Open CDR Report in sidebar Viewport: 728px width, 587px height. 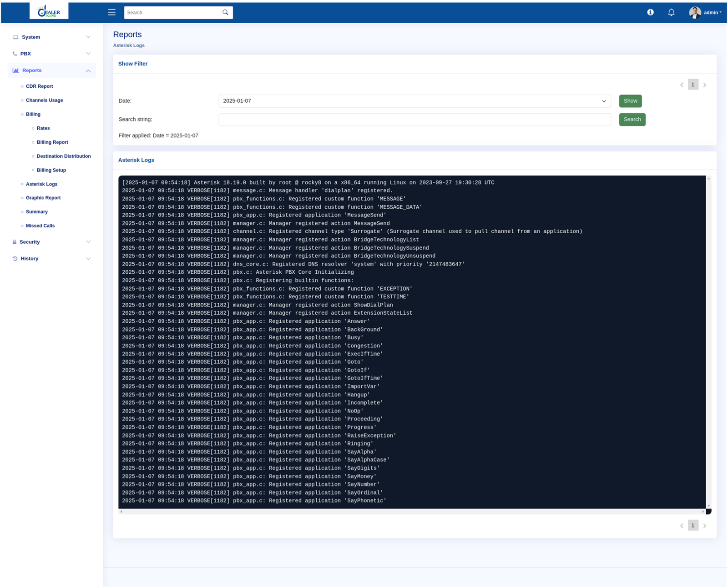39,86
